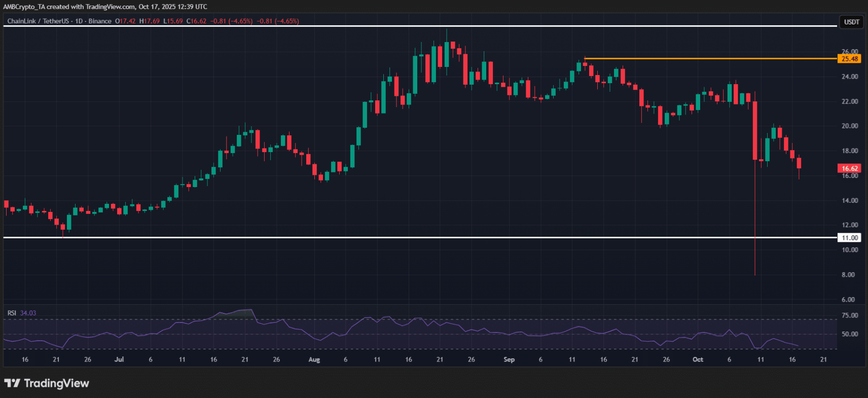The image size is (868, 398).
Task: Click the TradingView logo icon
Action: (12, 383)
